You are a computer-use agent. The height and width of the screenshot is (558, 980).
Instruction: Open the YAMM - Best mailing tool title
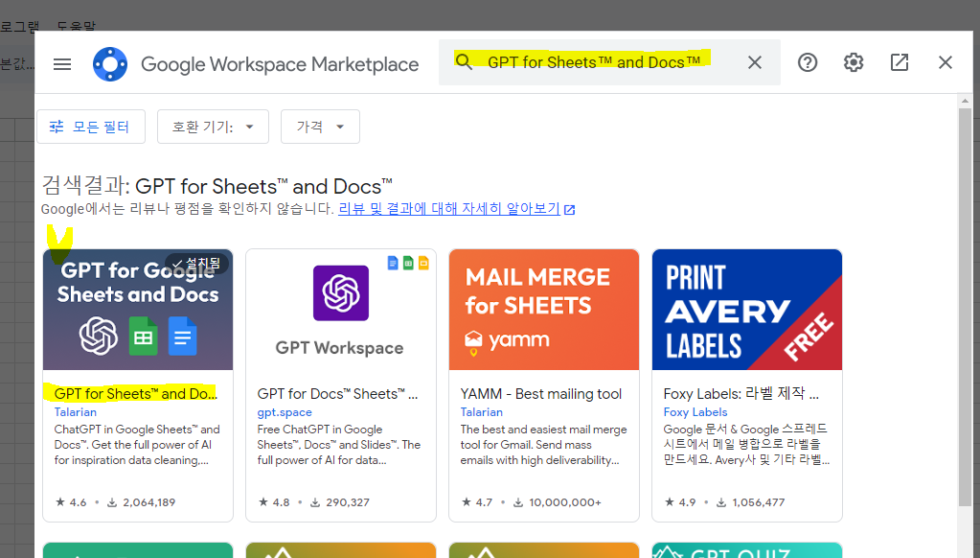click(x=540, y=393)
